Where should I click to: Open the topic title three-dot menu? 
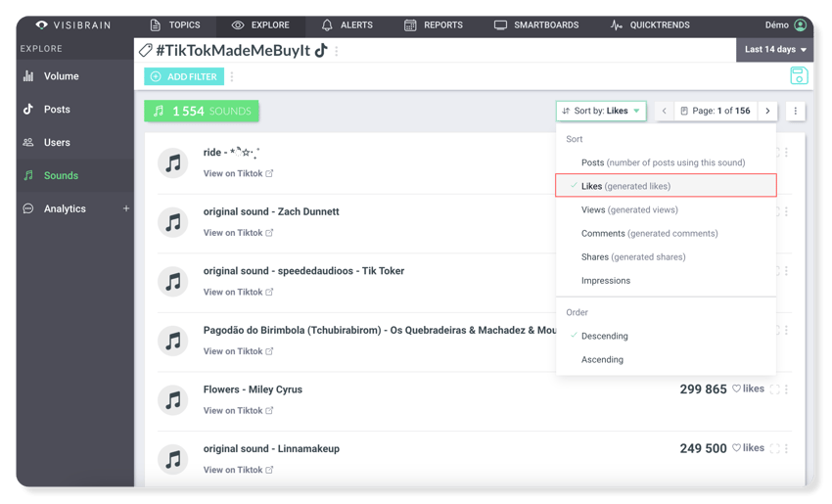[x=337, y=51]
